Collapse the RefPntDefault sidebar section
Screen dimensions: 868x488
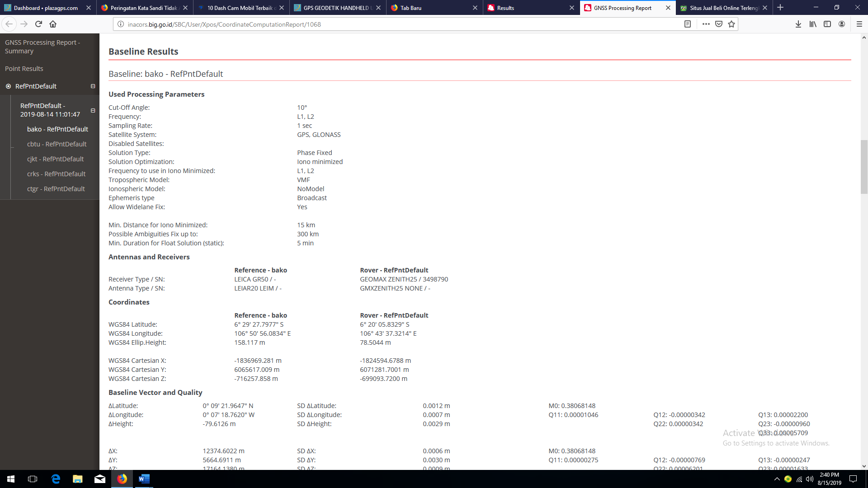pos(93,86)
